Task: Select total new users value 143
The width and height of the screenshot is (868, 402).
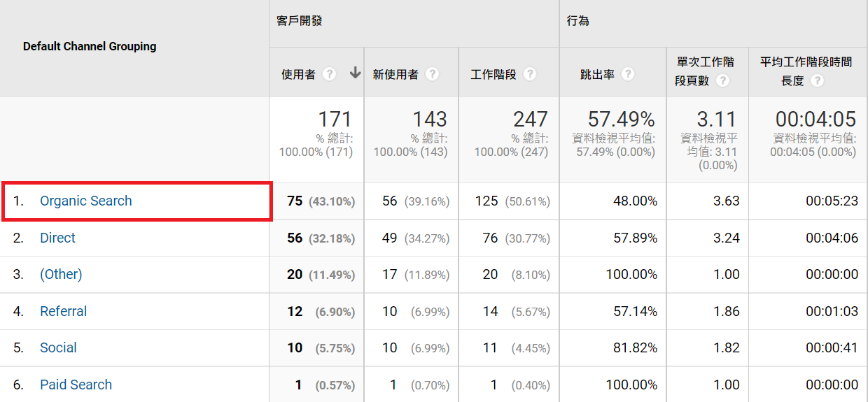Action: [430, 120]
